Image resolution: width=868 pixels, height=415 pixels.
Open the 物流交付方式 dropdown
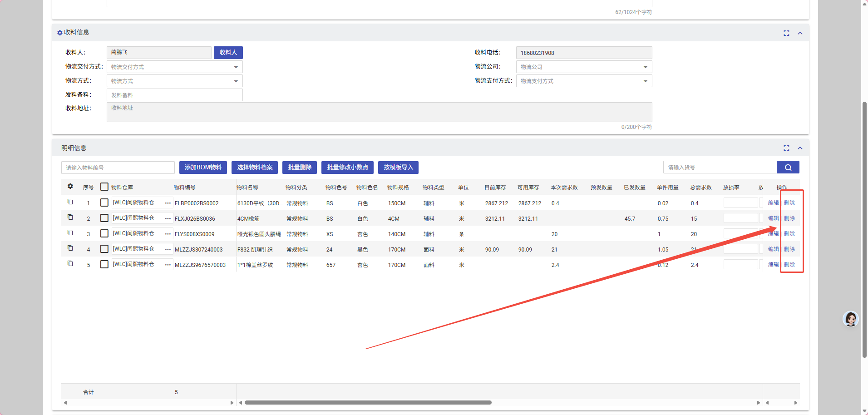175,67
